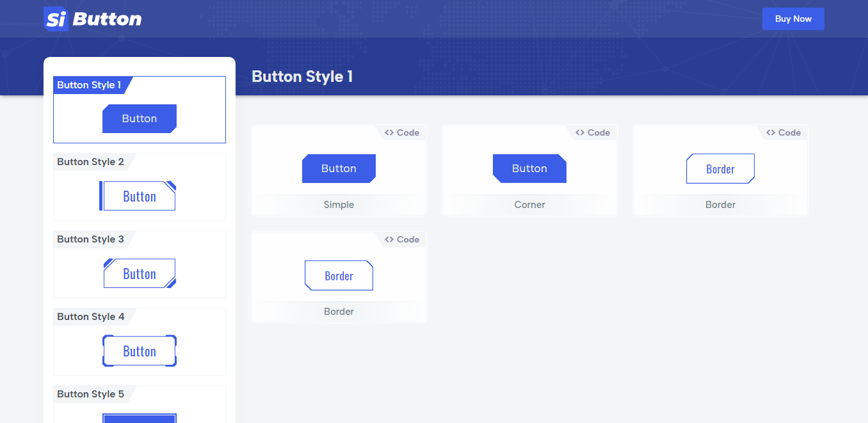Open the Code view on the Corner card
The image size is (868, 423).
(593, 132)
